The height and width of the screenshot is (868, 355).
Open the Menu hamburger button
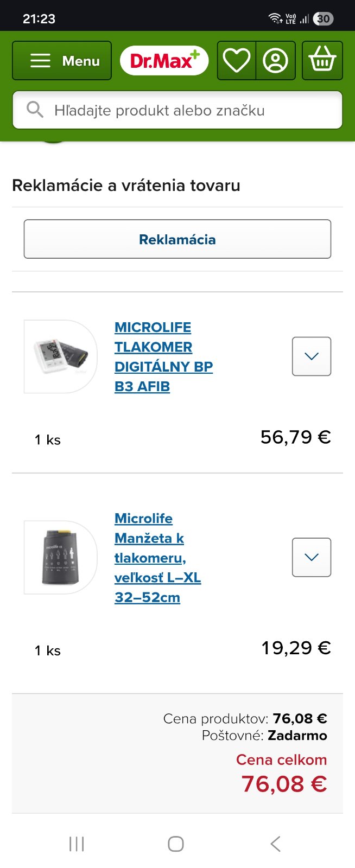click(x=62, y=61)
